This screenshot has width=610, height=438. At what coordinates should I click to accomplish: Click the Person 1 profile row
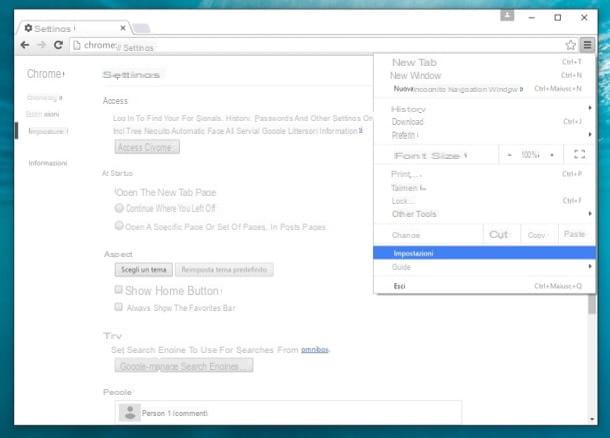pyautogui.click(x=288, y=412)
